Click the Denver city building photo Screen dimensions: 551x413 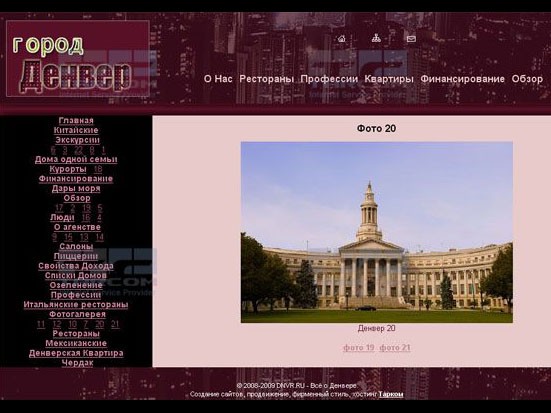pyautogui.click(x=377, y=232)
